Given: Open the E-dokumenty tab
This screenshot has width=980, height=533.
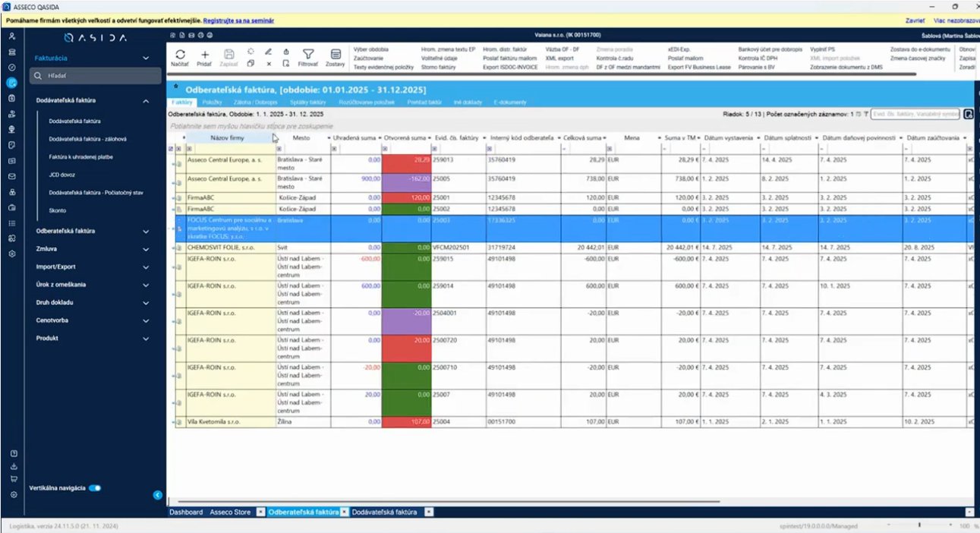Looking at the screenshot, I should pyautogui.click(x=511, y=102).
